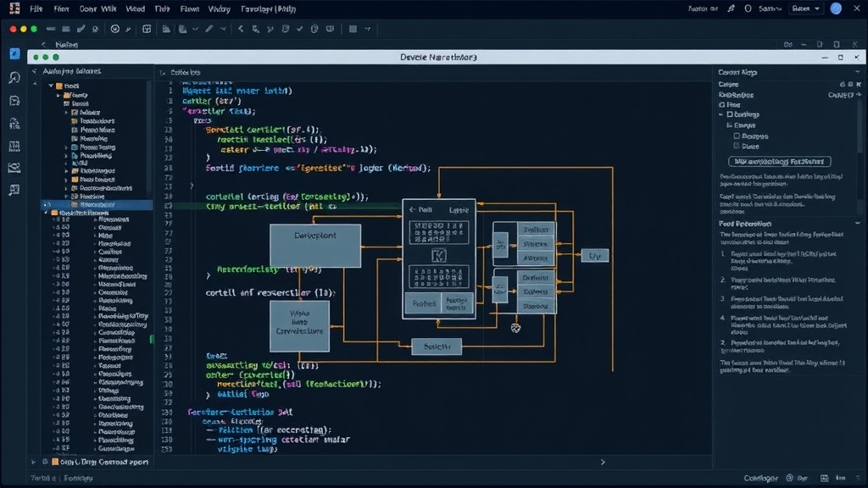The image size is (868, 488).
Task: Open the last menu with parenthesized text
Action: (x=268, y=8)
